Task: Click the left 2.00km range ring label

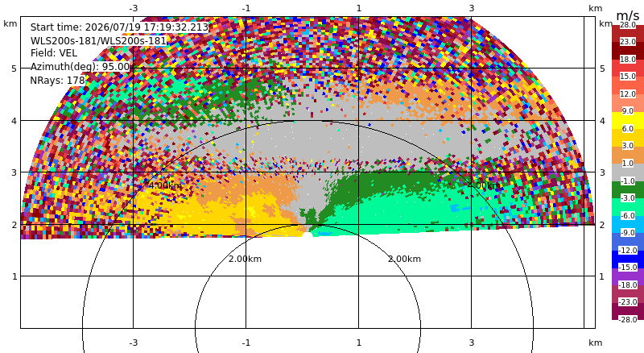Action: click(245, 259)
